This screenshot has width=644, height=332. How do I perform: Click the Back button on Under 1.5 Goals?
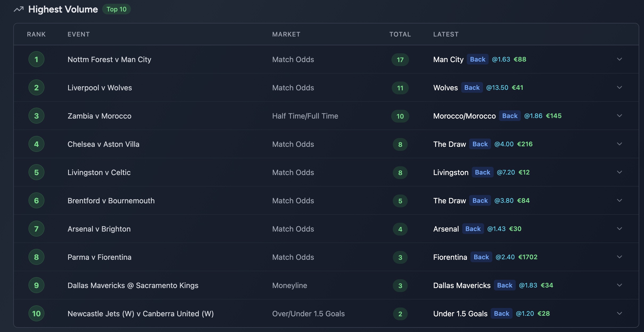point(501,313)
